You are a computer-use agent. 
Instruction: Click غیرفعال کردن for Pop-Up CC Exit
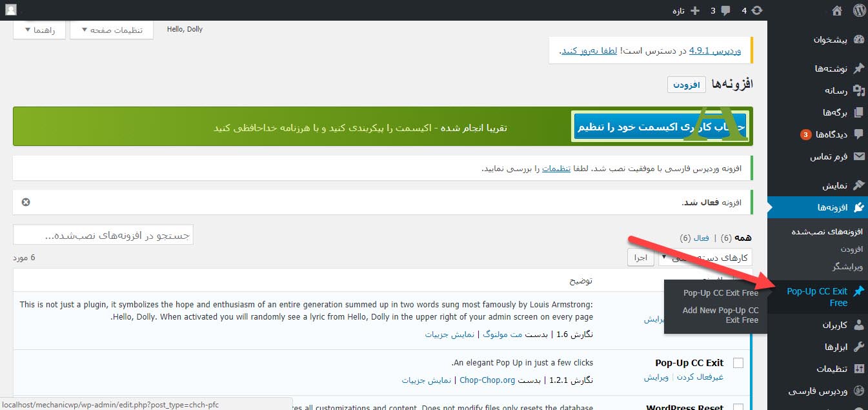coord(700,377)
